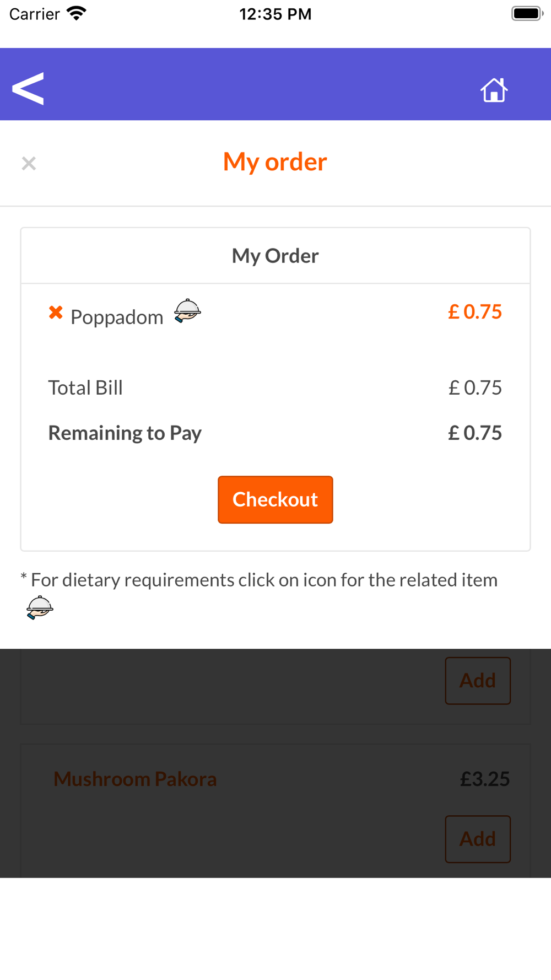Tap the Wi-Fi status bar icon
The width and height of the screenshot is (551, 980).
pos(76,14)
